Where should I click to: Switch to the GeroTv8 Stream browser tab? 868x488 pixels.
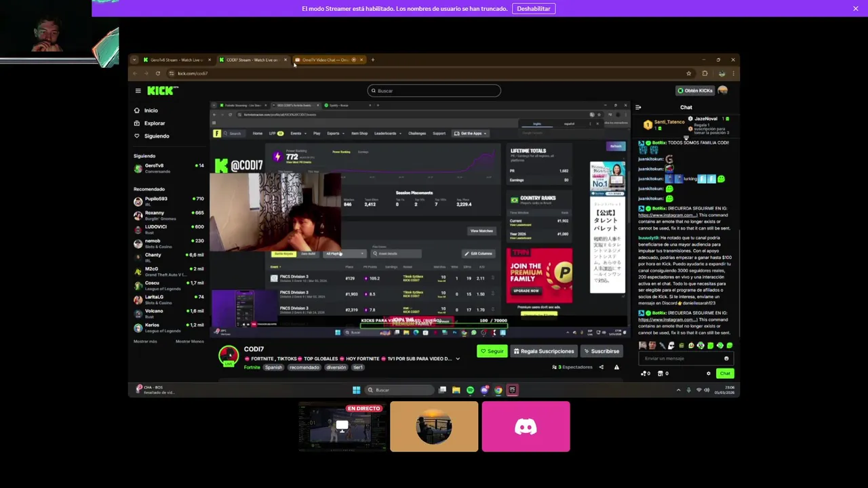(176, 60)
